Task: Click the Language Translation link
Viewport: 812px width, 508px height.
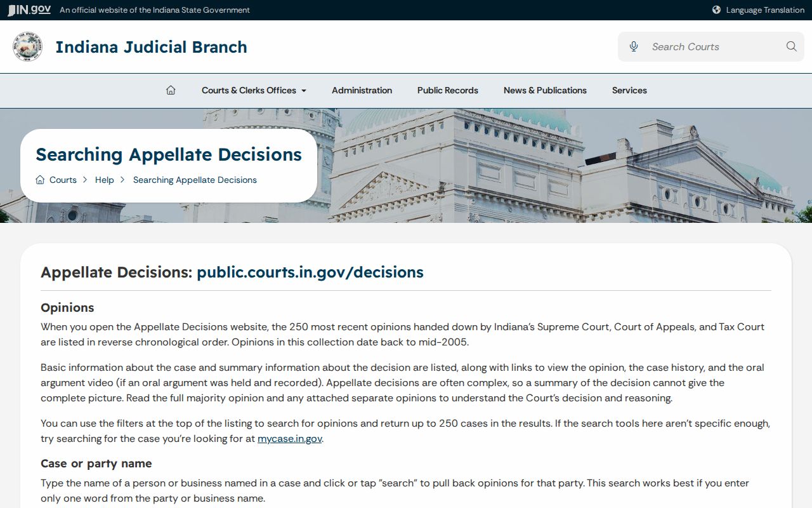Action: [765, 10]
